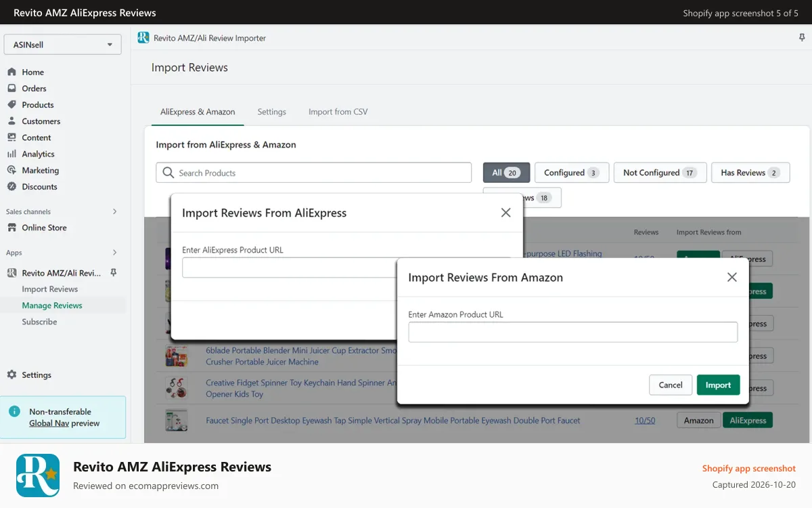Viewport: 812px width, 508px height.
Task: Switch to the Settings tab
Action: pyautogui.click(x=271, y=112)
